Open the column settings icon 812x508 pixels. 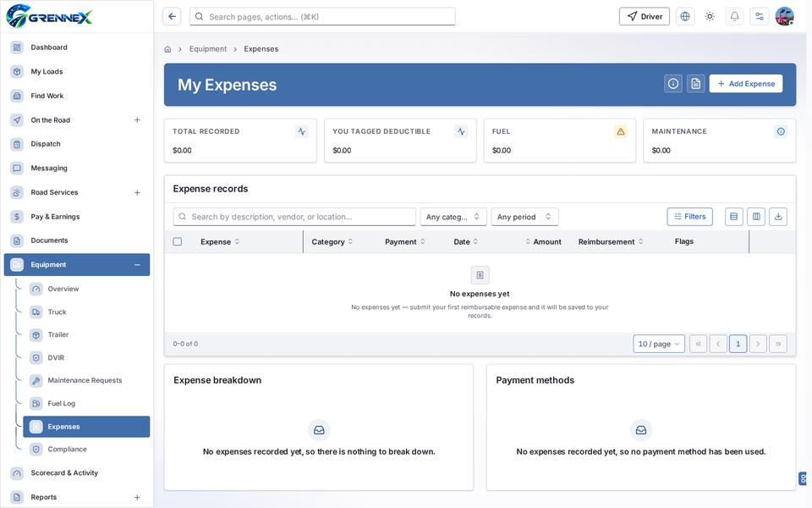(756, 217)
